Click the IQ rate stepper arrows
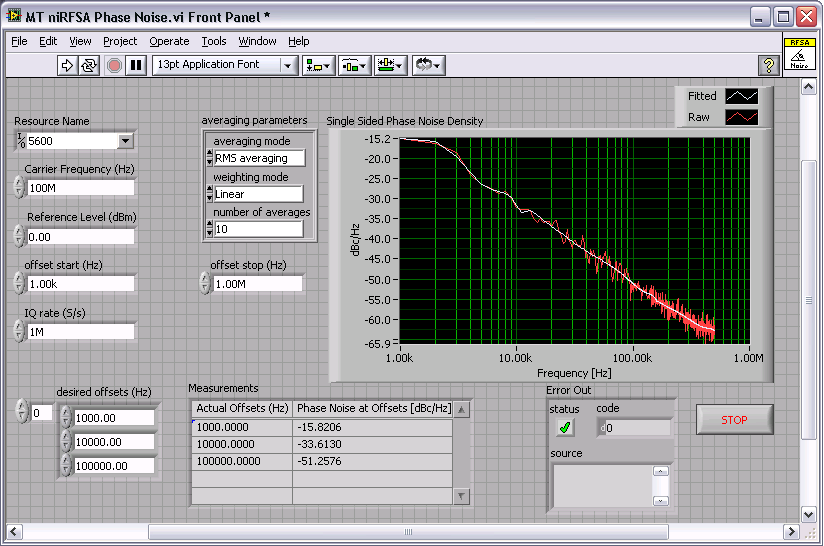 point(19,331)
